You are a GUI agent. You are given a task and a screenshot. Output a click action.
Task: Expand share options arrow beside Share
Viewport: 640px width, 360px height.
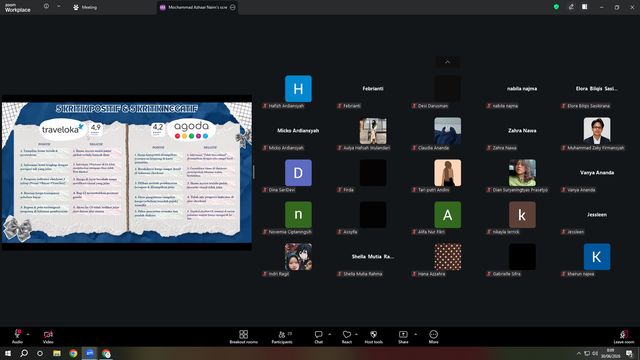pyautogui.click(x=416, y=334)
